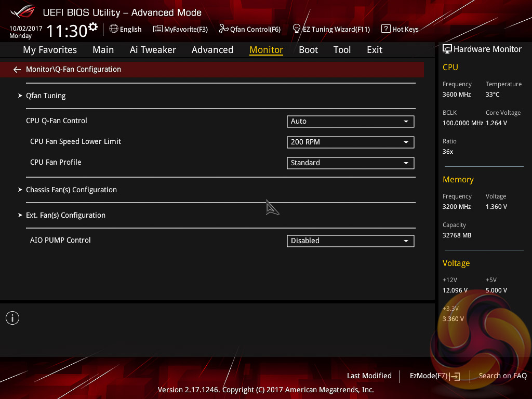Open time settings gear icon
Image resolution: width=532 pixels, height=399 pixels.
click(x=93, y=27)
